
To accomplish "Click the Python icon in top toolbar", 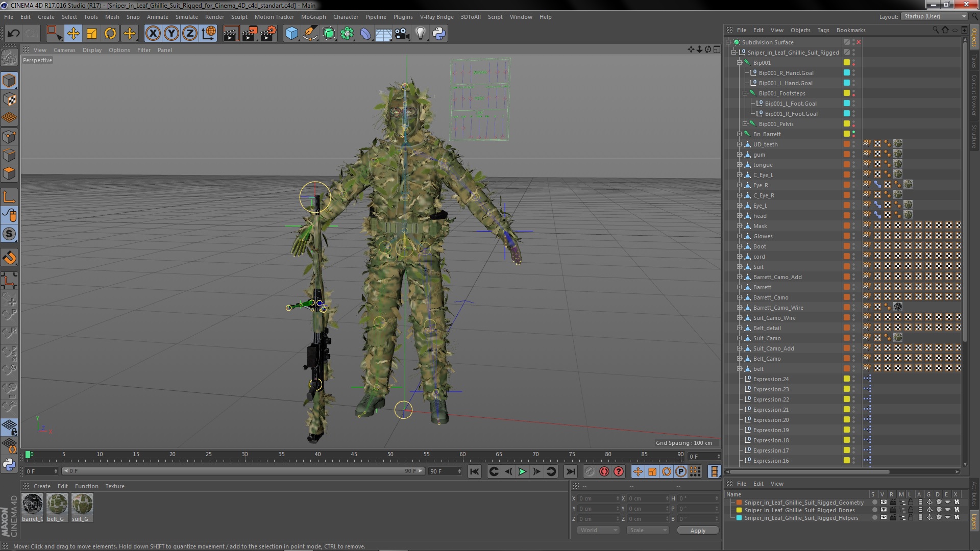I will click(x=439, y=34).
